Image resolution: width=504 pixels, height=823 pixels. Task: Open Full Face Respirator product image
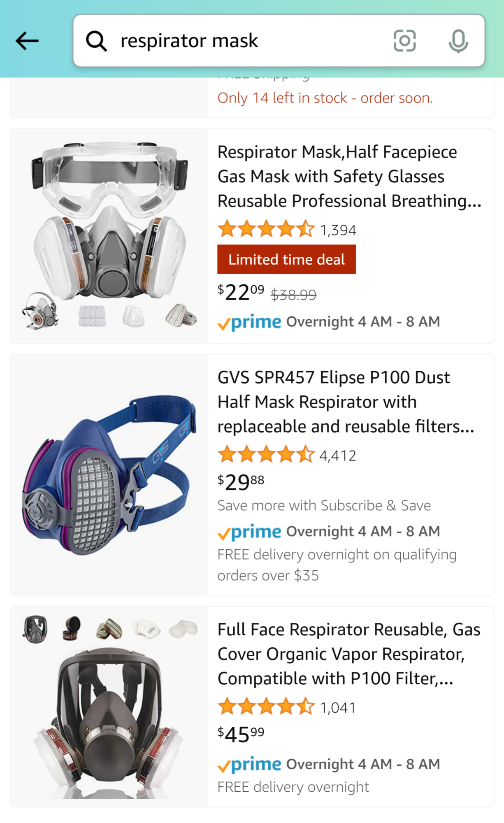(109, 707)
